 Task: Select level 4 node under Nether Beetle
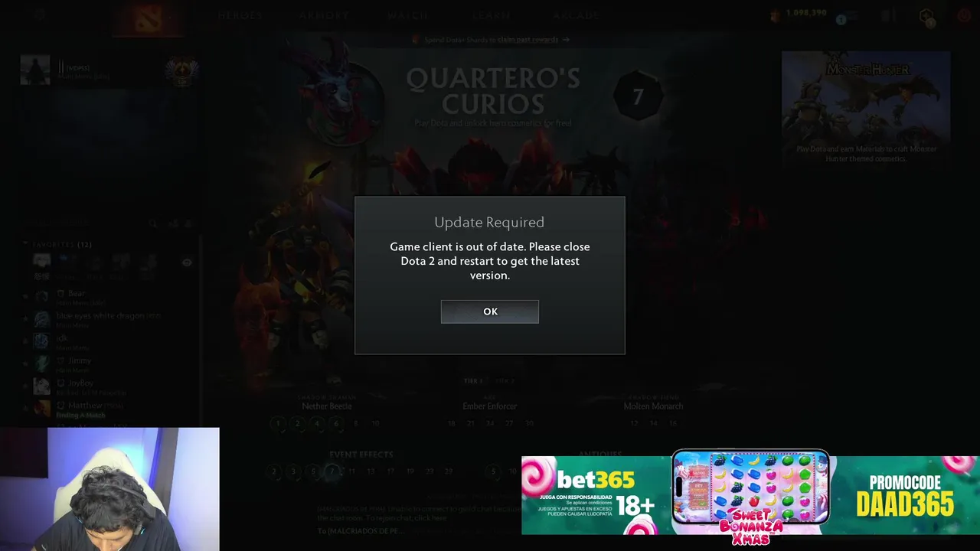point(316,423)
